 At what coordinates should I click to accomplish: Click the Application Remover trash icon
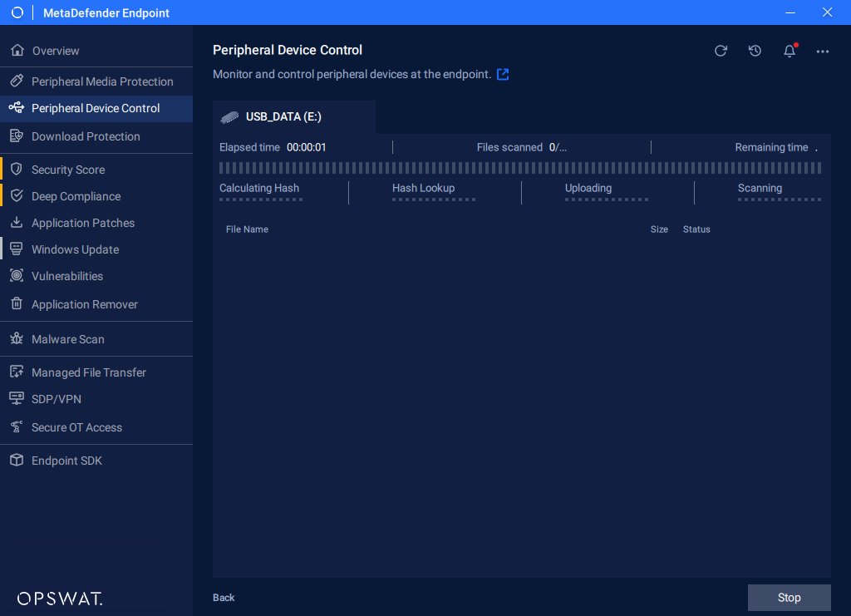17,304
